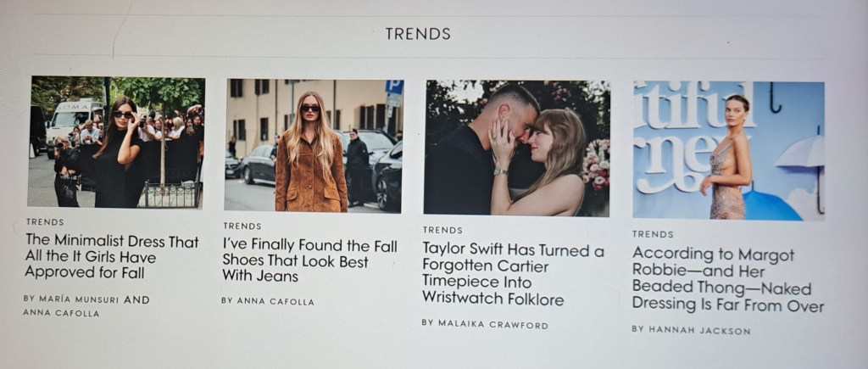Open the Minimalist Dress article thumbnail
The height and width of the screenshot is (369, 868).
pyautogui.click(x=116, y=142)
